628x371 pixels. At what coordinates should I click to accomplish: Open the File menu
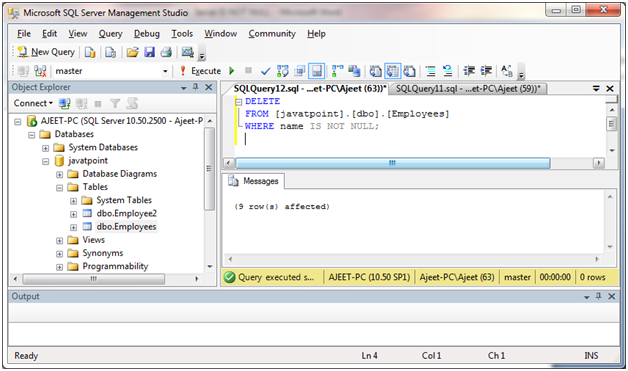point(24,34)
